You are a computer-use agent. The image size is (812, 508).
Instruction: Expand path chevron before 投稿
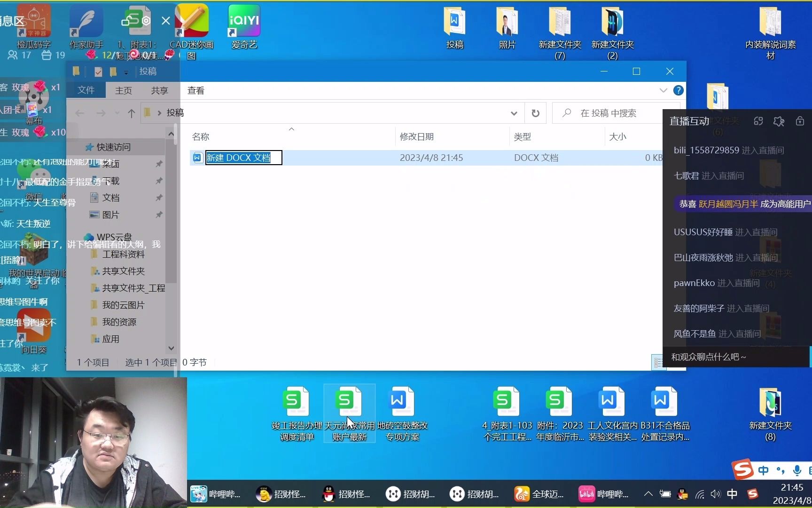tap(159, 113)
